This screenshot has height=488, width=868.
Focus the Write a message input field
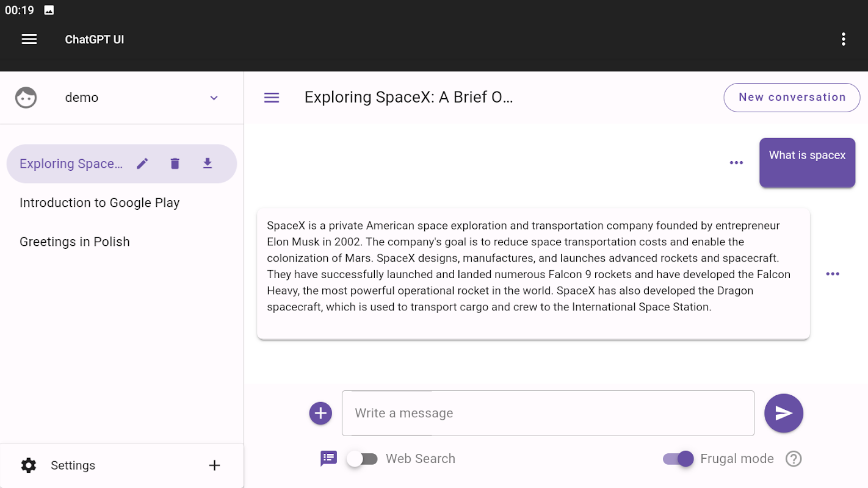click(x=548, y=414)
